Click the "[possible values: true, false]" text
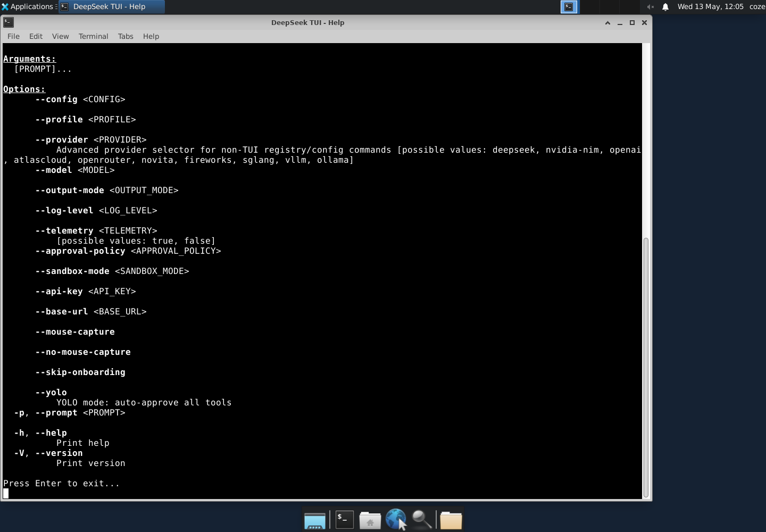Screen dimensions: 766x532 tap(136, 241)
